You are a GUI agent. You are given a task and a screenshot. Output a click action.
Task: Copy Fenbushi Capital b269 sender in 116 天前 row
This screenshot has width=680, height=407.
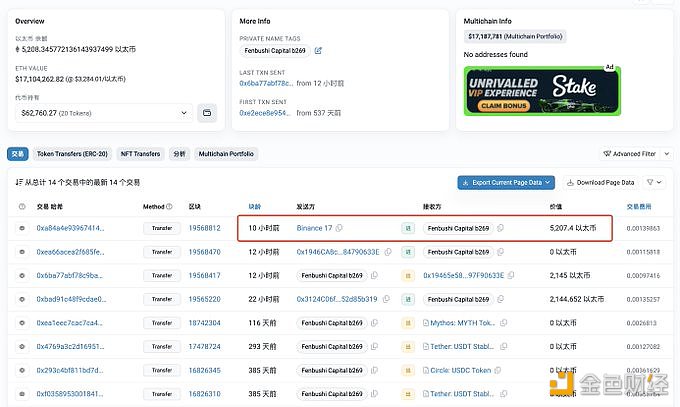tap(374, 323)
